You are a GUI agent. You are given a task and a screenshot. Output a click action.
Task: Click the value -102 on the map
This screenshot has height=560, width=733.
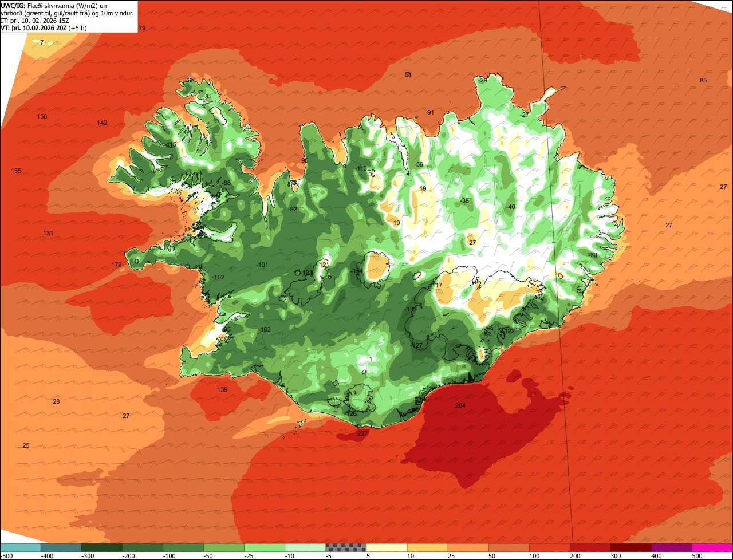pyautogui.click(x=218, y=277)
